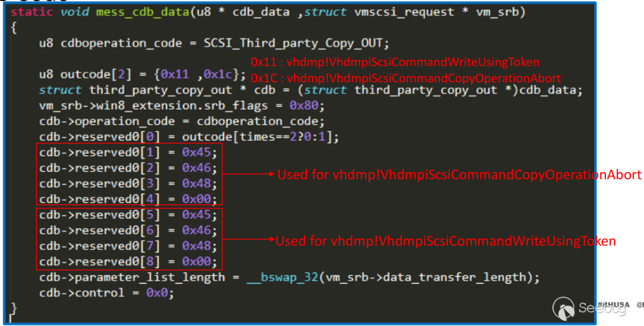Click the cdb->reserved0[8] = 0x00 line
Viewport: 644px width, 326px height.
pyautogui.click(x=128, y=262)
